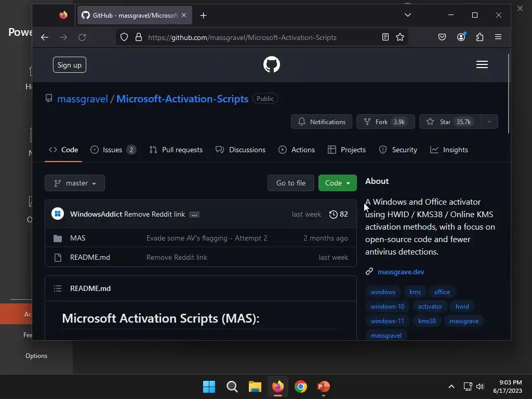This screenshot has width=532, height=399.
Task: Open the Windows Start menu
Action: tap(209, 387)
